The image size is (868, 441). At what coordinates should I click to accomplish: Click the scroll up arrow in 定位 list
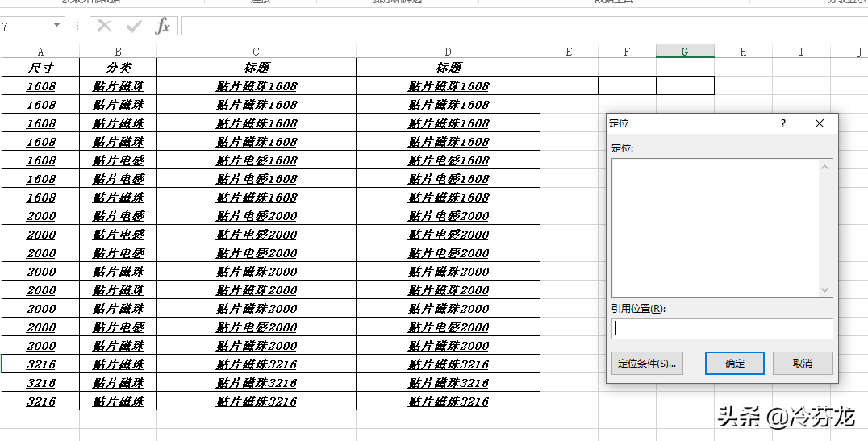pos(824,166)
